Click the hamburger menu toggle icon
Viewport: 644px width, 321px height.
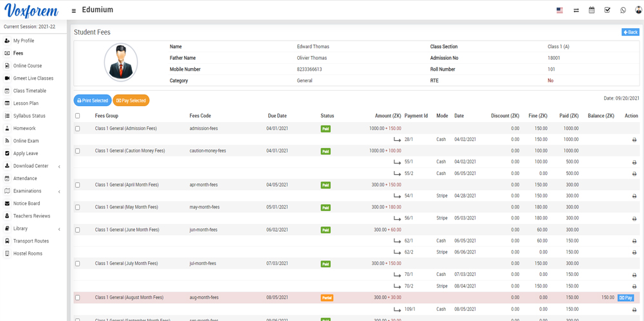coord(73,11)
